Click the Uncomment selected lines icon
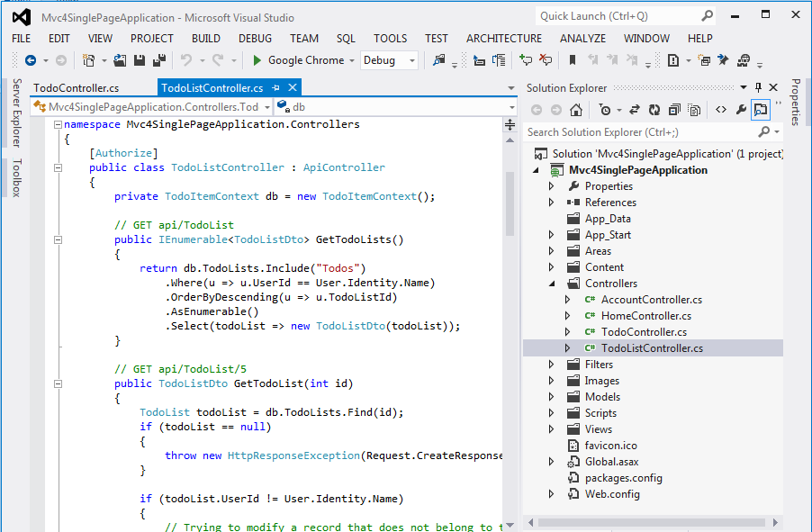Screen dimensions: 812x532 click(x=546, y=60)
